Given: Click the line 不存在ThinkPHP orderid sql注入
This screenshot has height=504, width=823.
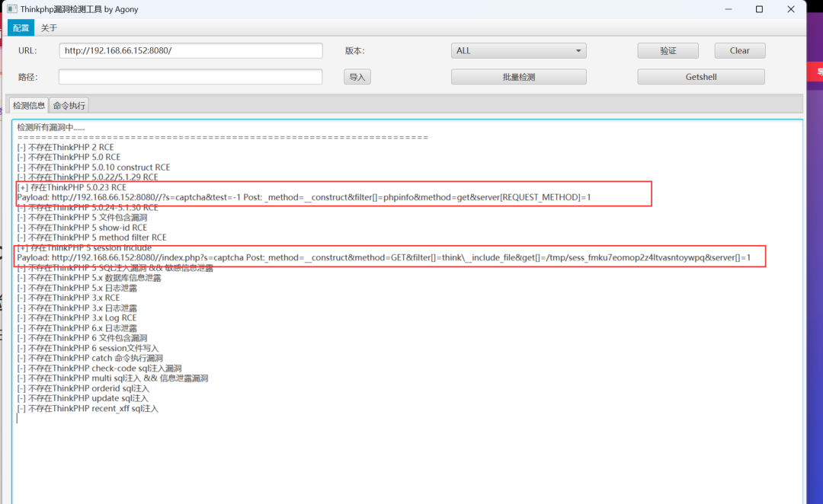Looking at the screenshot, I should pos(83,388).
